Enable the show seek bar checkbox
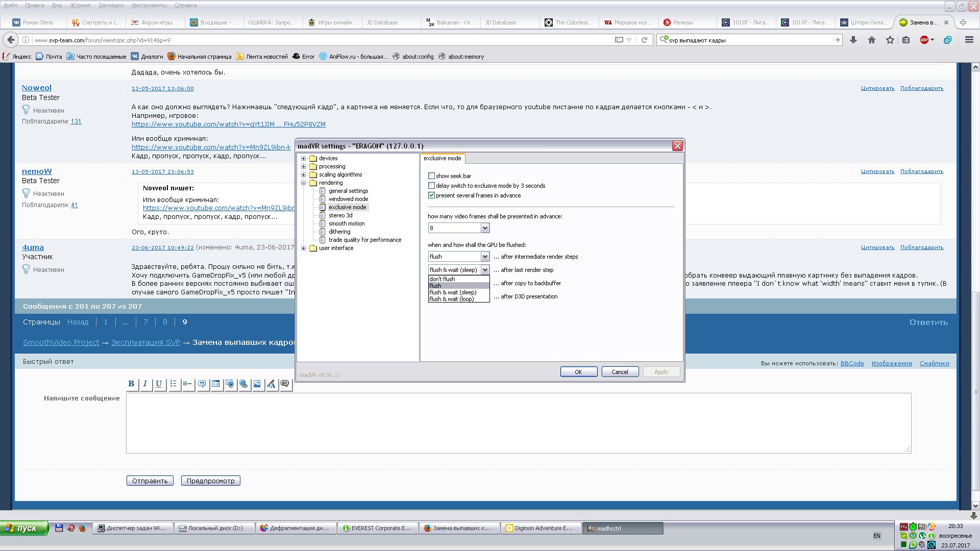The image size is (980, 551). [432, 176]
